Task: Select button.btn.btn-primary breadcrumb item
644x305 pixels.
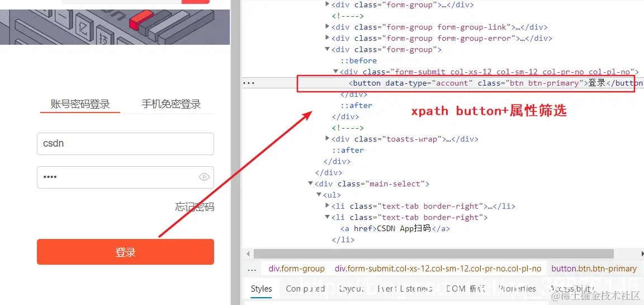Action: point(594,269)
